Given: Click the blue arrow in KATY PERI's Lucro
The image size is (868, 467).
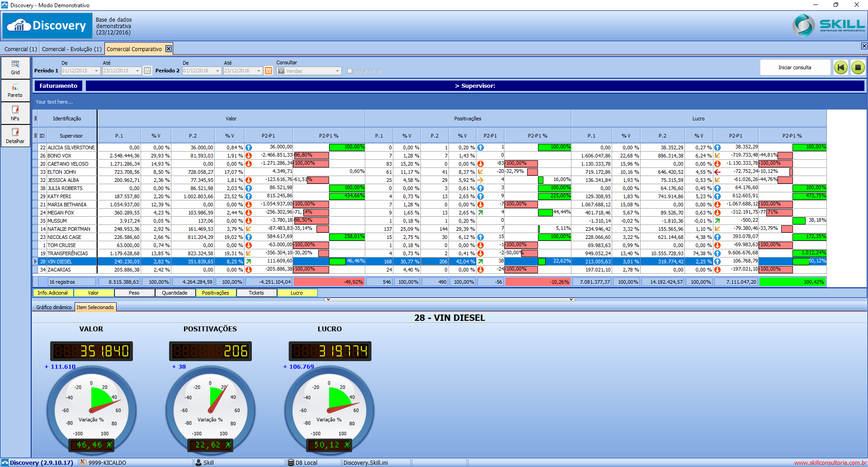Looking at the screenshot, I should coord(717,196).
